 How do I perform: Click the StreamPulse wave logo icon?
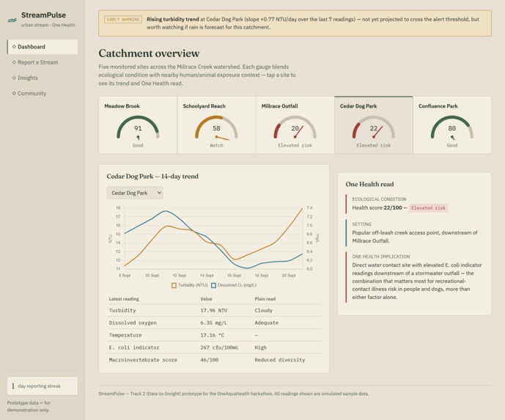pos(12,21)
